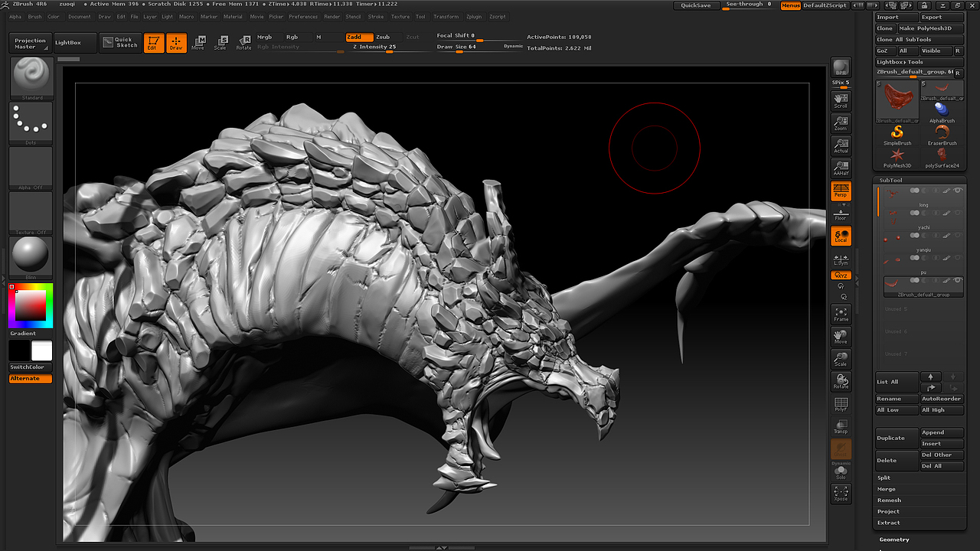This screenshot has height=551, width=980.
Task: Toggle the Floor grid
Action: tap(841, 214)
